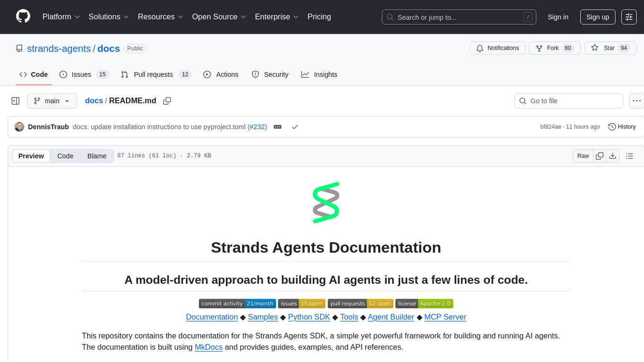
Task: Open the pull requests 12 open badge
Action: pos(360,304)
